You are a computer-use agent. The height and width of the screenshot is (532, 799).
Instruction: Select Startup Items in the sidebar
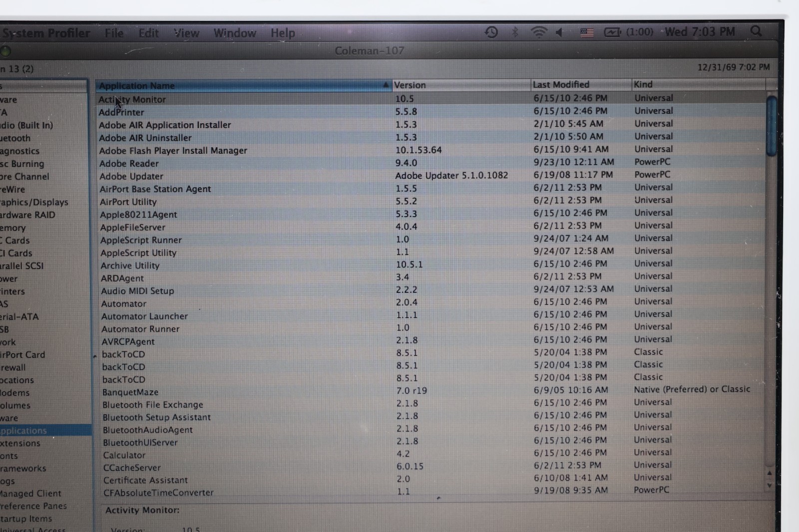click(45, 519)
